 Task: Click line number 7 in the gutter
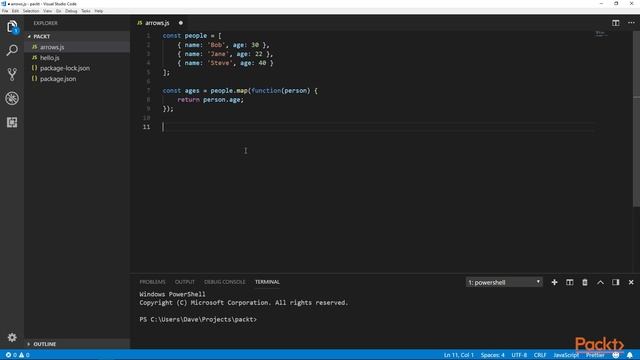click(x=148, y=91)
